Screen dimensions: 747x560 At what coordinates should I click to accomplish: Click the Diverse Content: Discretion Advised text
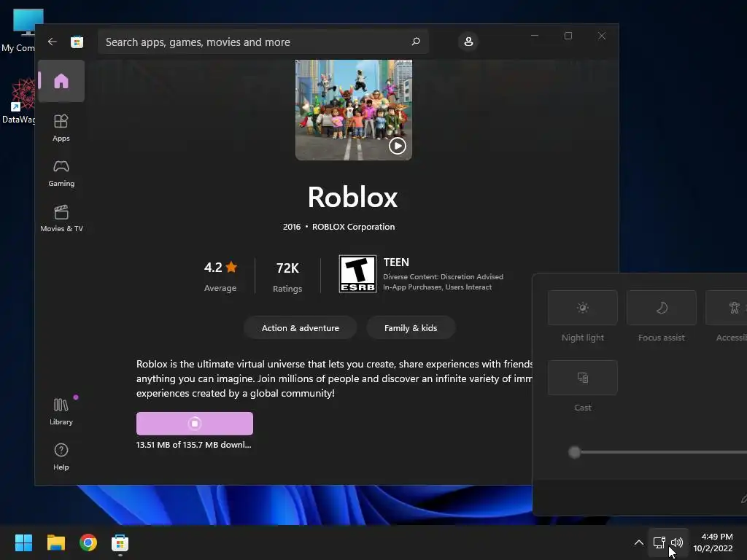click(443, 276)
